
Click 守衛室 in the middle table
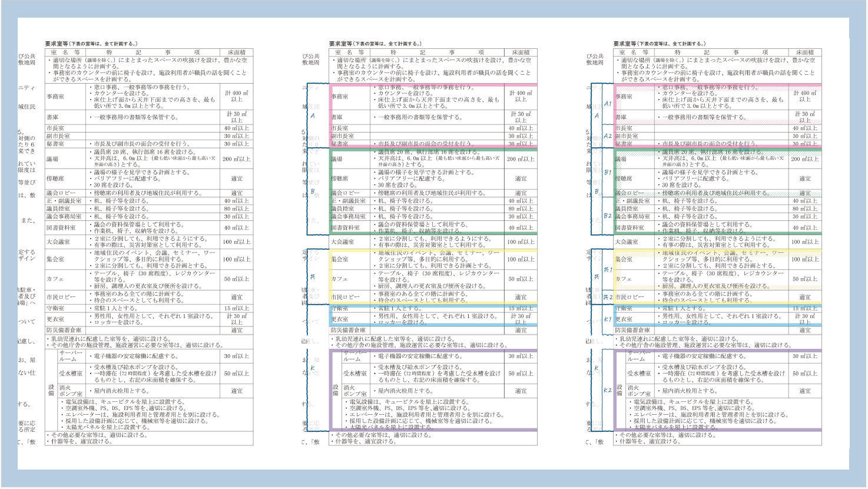(340, 308)
